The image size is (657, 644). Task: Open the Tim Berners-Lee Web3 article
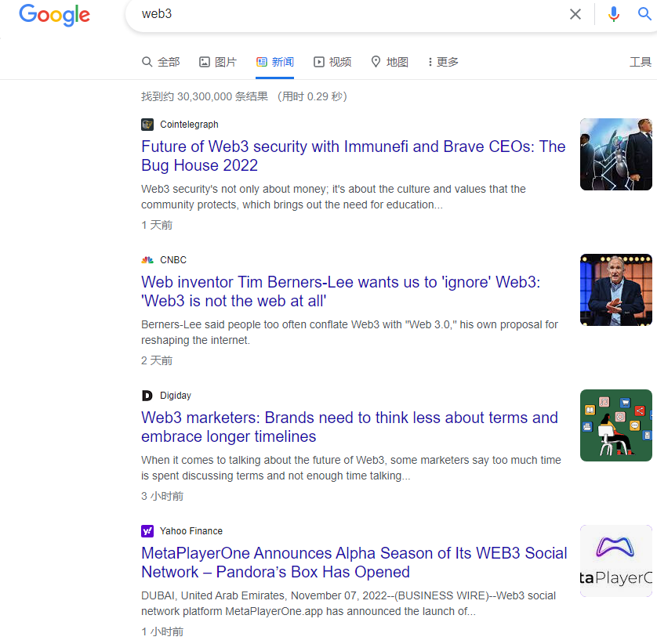[x=340, y=291]
